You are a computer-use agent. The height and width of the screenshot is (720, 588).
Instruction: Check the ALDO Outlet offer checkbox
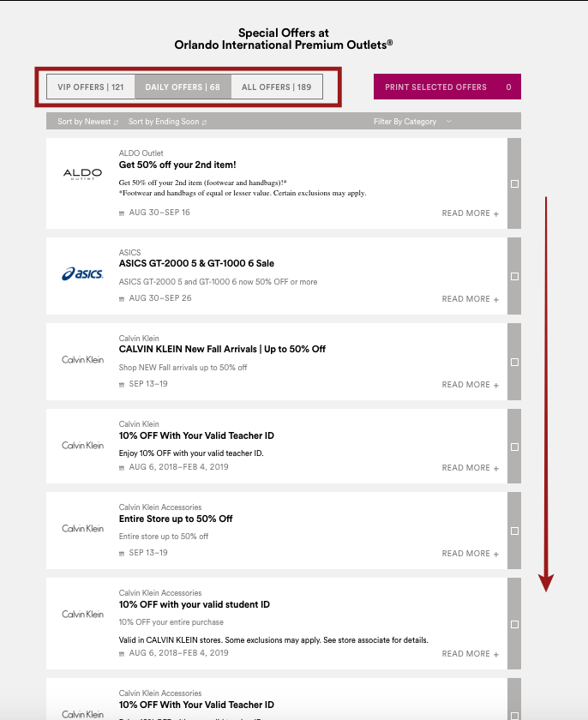click(514, 183)
